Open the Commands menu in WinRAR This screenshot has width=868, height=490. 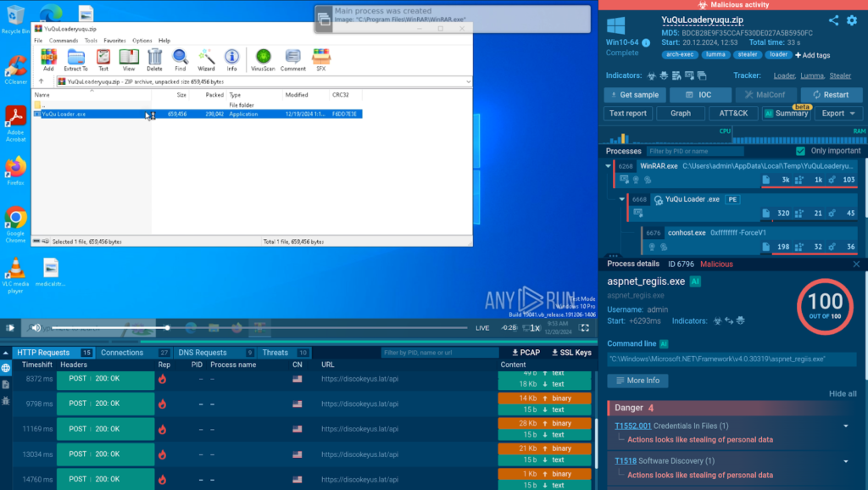[64, 41]
